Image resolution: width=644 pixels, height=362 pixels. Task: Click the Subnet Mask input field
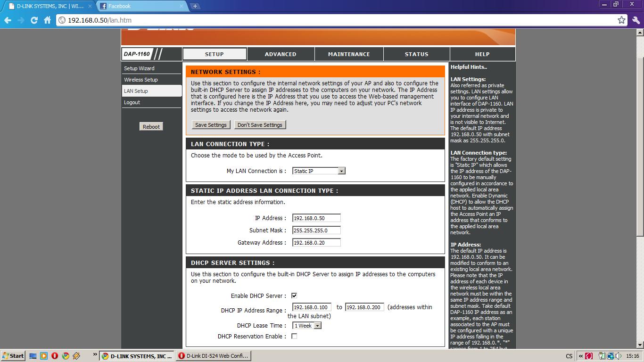(316, 230)
